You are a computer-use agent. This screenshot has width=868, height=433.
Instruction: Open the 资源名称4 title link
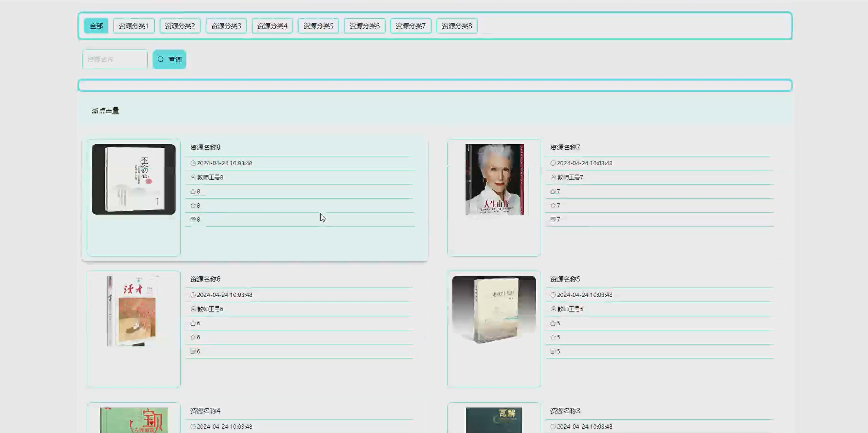coord(205,411)
